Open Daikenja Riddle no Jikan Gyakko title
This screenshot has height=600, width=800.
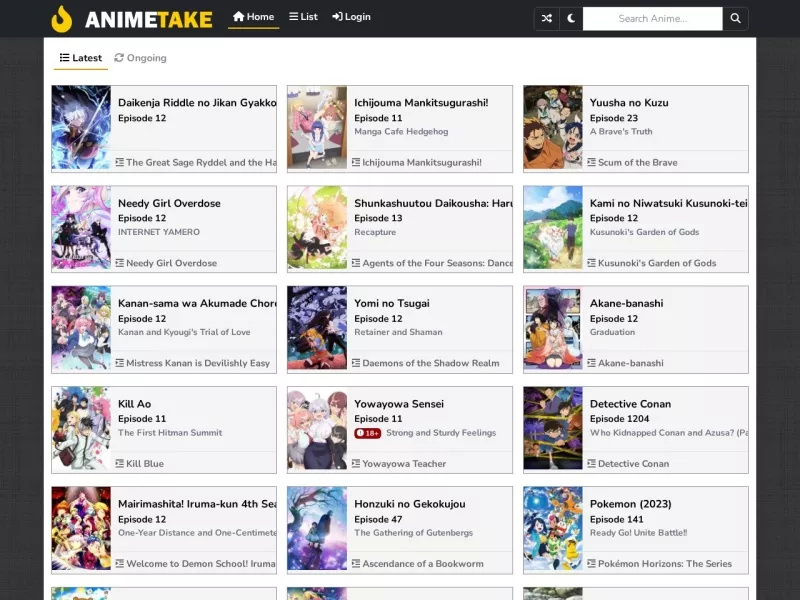tap(197, 103)
